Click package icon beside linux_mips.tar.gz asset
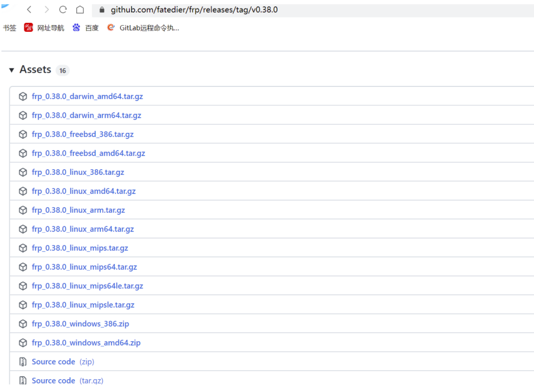Image resolution: width=534 pixels, height=392 pixels. 23,248
